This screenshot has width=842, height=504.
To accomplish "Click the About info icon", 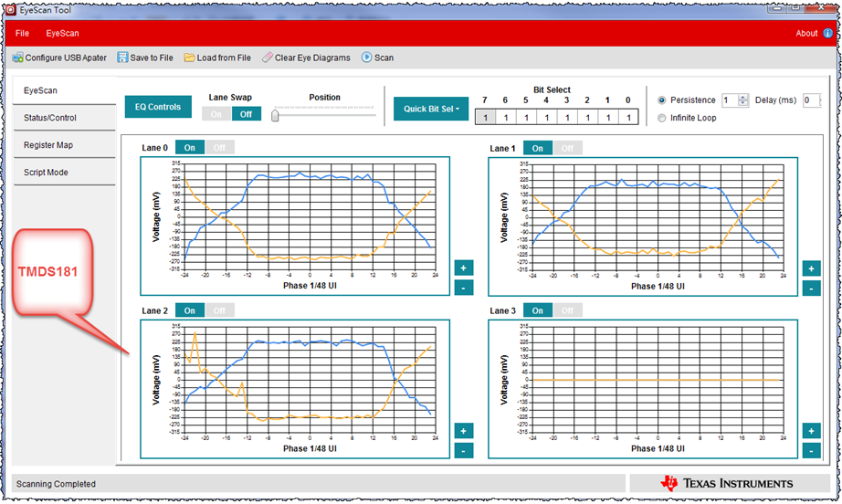I will point(827,33).
